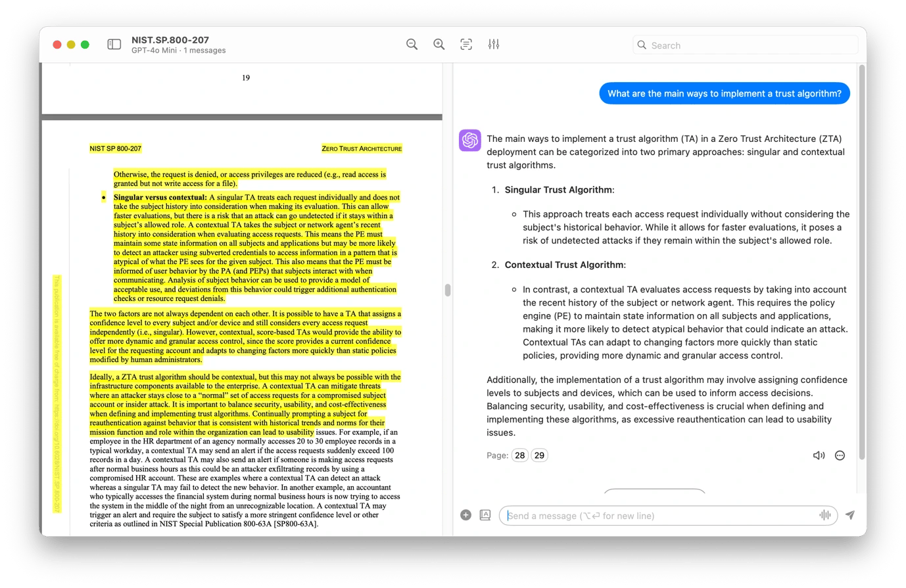Image resolution: width=906 pixels, height=588 pixels.
Task: Click the text selection scan icon
Action: point(466,45)
